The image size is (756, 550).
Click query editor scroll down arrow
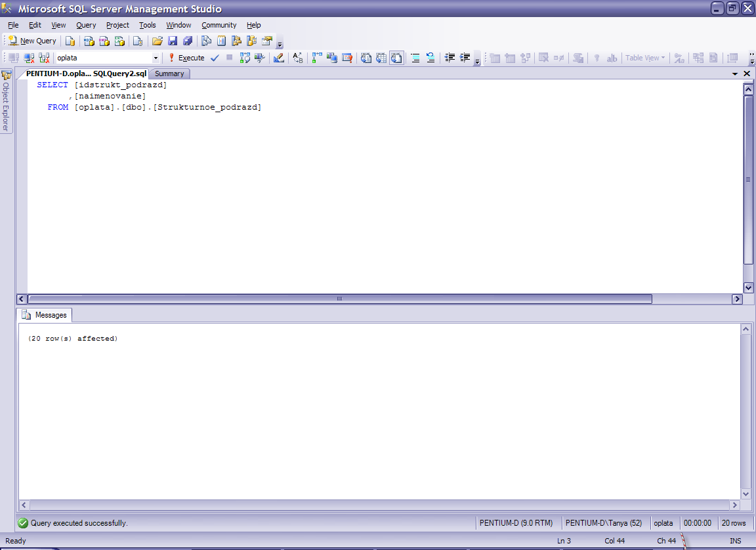[748, 287]
